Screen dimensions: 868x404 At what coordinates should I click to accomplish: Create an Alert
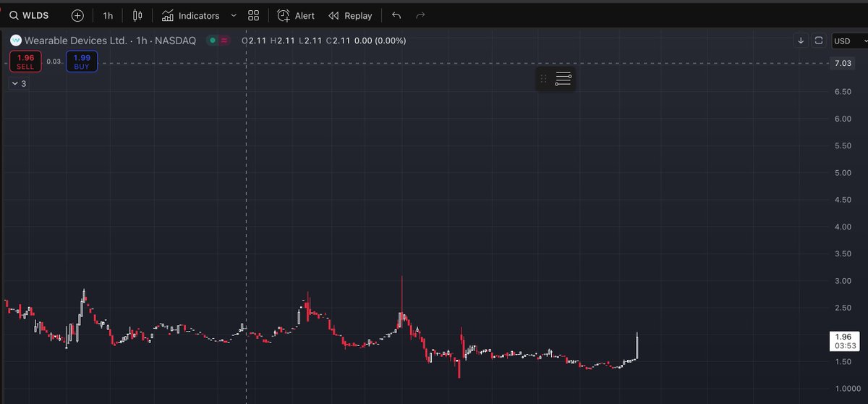point(296,15)
